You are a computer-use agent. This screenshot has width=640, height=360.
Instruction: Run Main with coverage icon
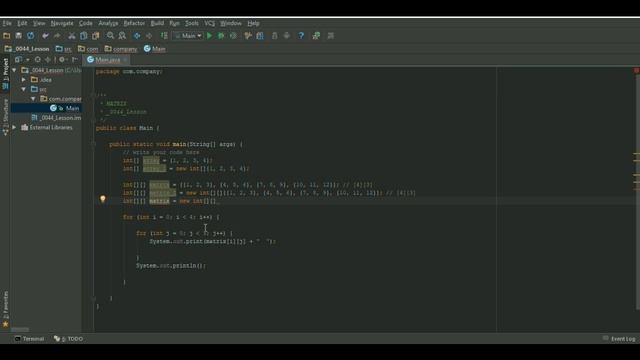(x=233, y=36)
